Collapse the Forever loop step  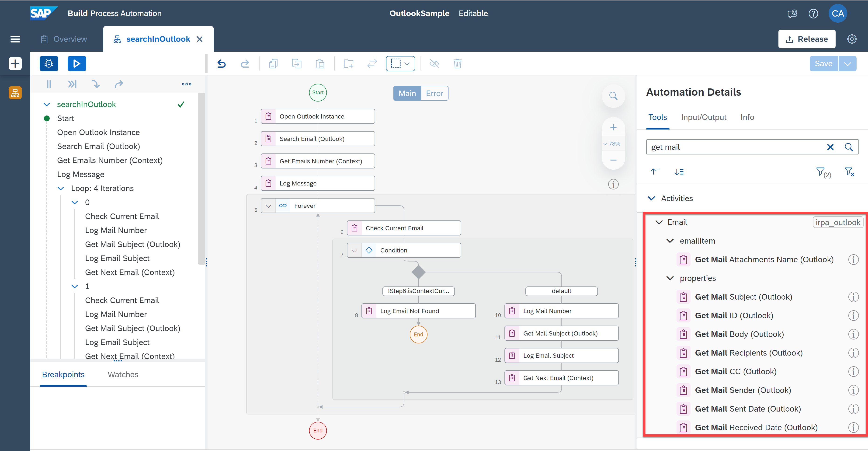(x=268, y=206)
